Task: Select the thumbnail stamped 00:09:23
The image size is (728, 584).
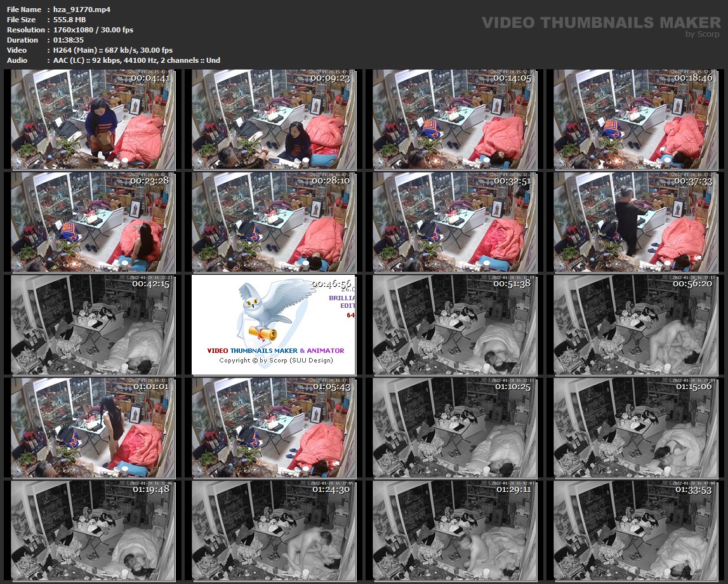Action: 274,118
